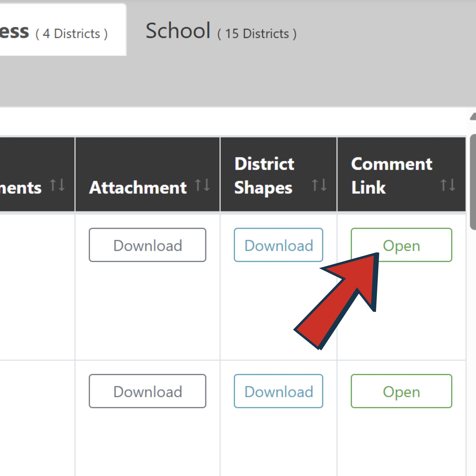Sort by the Attachment column arrows

[x=202, y=185]
